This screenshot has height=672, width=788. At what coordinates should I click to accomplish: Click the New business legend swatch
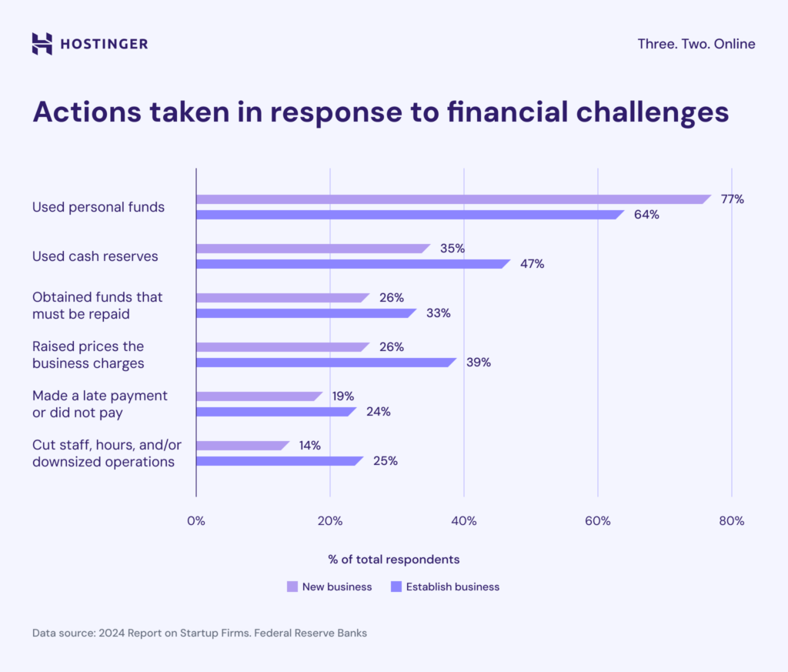pos(292,587)
